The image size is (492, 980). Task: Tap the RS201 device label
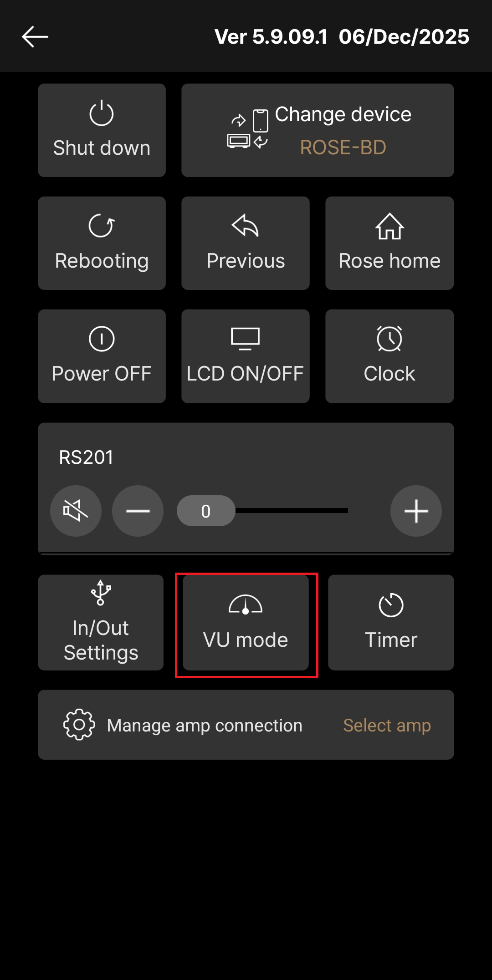point(86,457)
